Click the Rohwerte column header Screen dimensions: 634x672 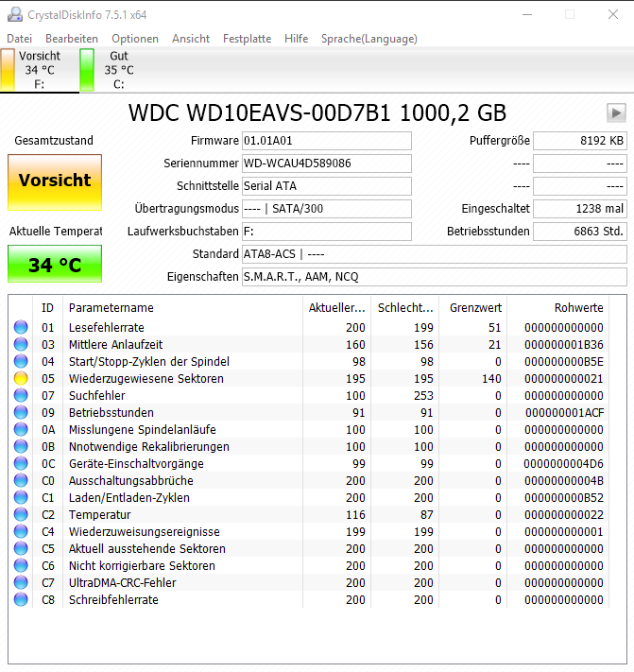coord(557,308)
